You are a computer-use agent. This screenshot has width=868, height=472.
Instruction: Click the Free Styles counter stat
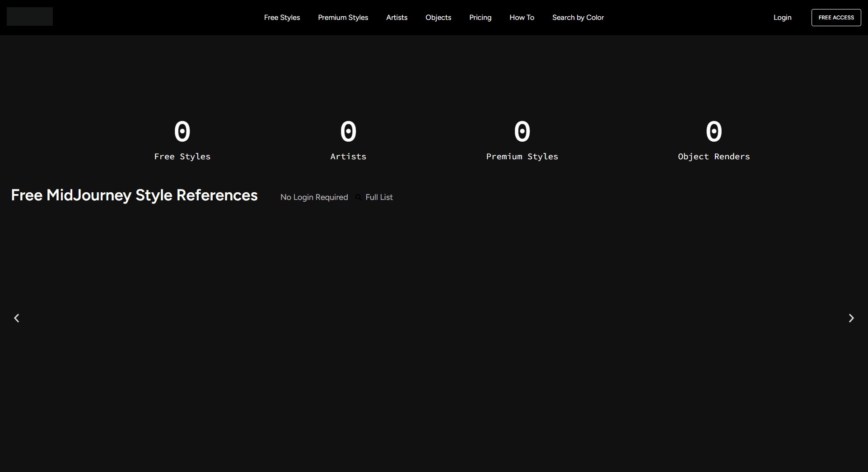coord(182,140)
